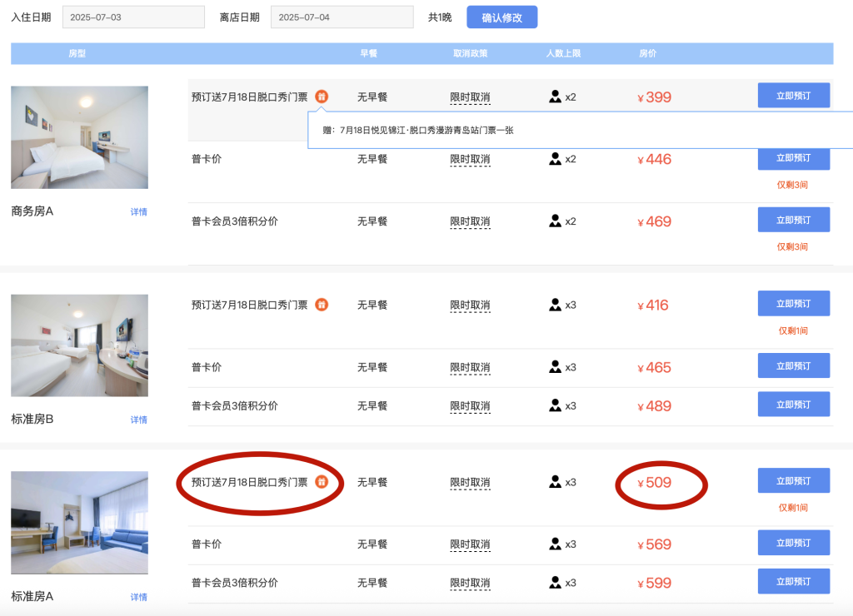Click the 标准房B room photo thumbnail
The image size is (853, 616).
click(79, 345)
